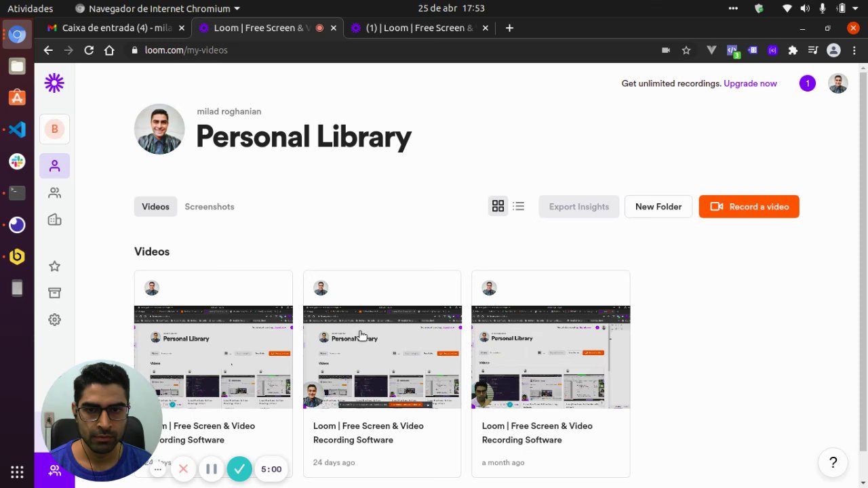Viewport: 868px width, 488px height.
Task: Open terminal from dock
Action: 17,192
